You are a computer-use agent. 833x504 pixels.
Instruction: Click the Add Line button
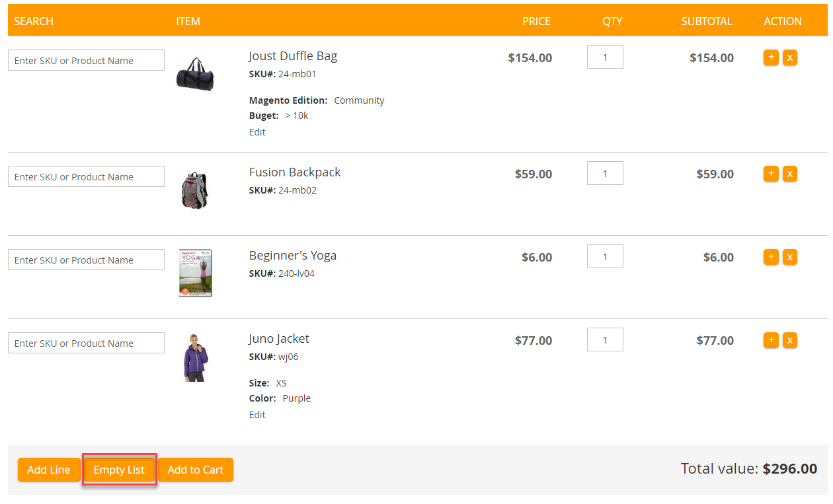pyautogui.click(x=49, y=470)
